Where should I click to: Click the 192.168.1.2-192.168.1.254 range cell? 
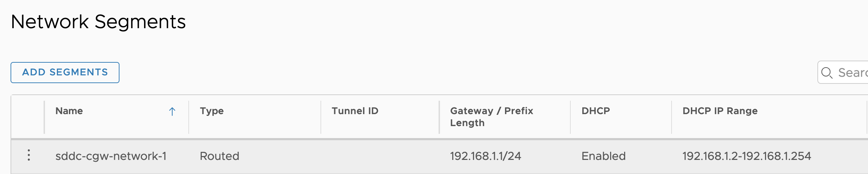746,156
